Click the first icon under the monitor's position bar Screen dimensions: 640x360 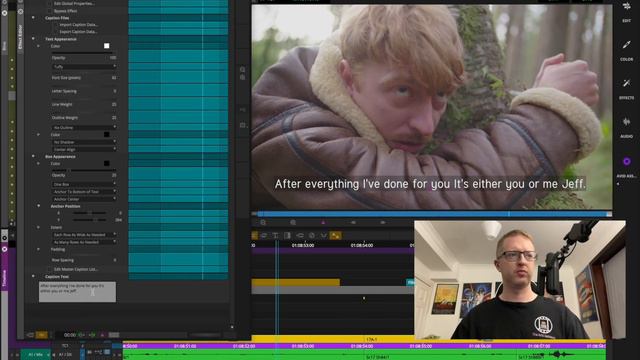click(x=263, y=222)
